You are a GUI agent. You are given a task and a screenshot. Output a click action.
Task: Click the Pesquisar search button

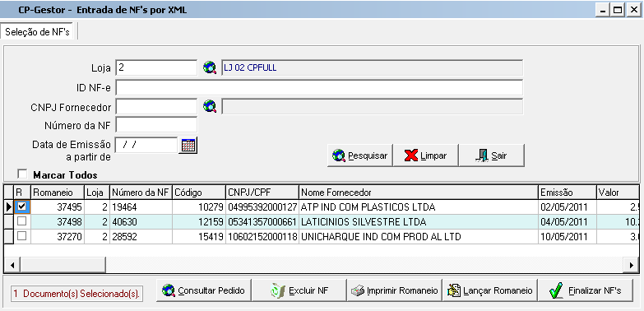[360, 155]
